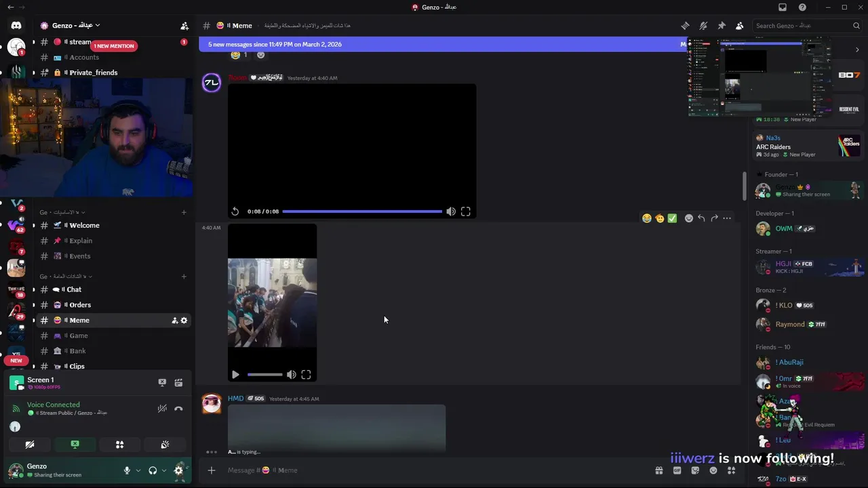Open pinned messages in Meme channel

722,26
